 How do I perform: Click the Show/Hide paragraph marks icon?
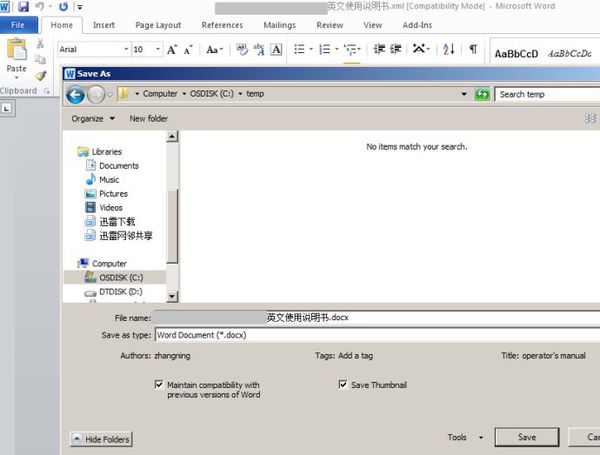point(473,49)
